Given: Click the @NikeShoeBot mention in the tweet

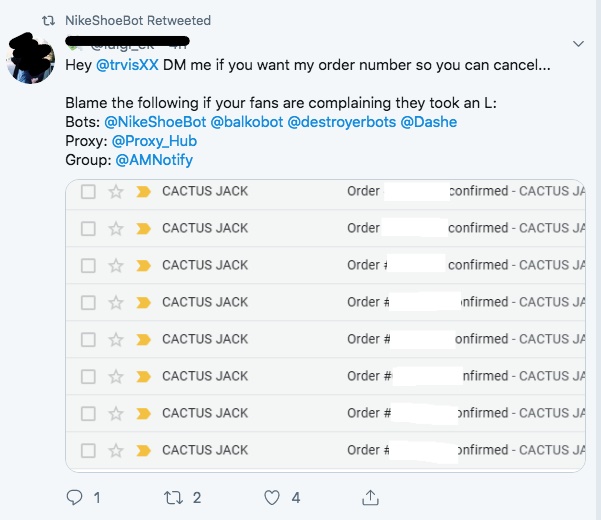Looking at the screenshot, I should (155, 122).
